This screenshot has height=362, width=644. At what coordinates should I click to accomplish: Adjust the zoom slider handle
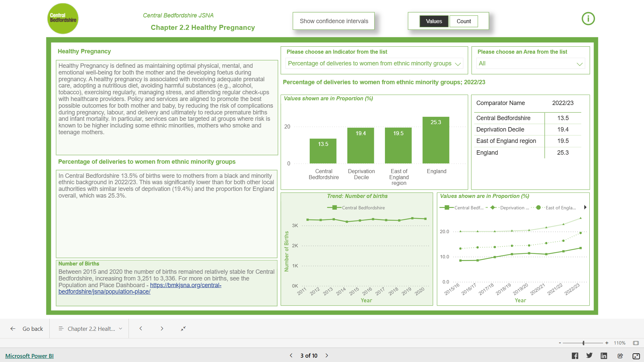584,343
